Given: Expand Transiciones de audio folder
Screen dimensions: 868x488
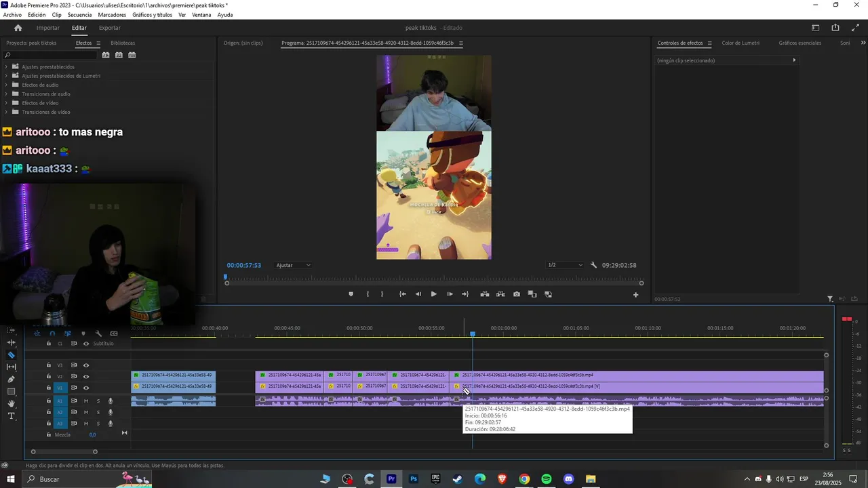Looking at the screenshot, I should pos(6,94).
